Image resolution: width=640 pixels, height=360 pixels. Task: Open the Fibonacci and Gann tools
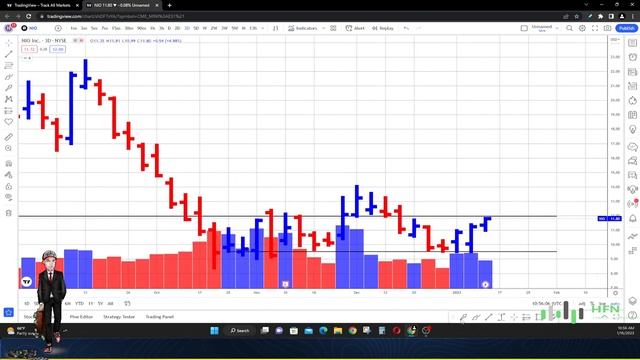pyautogui.click(x=9, y=65)
